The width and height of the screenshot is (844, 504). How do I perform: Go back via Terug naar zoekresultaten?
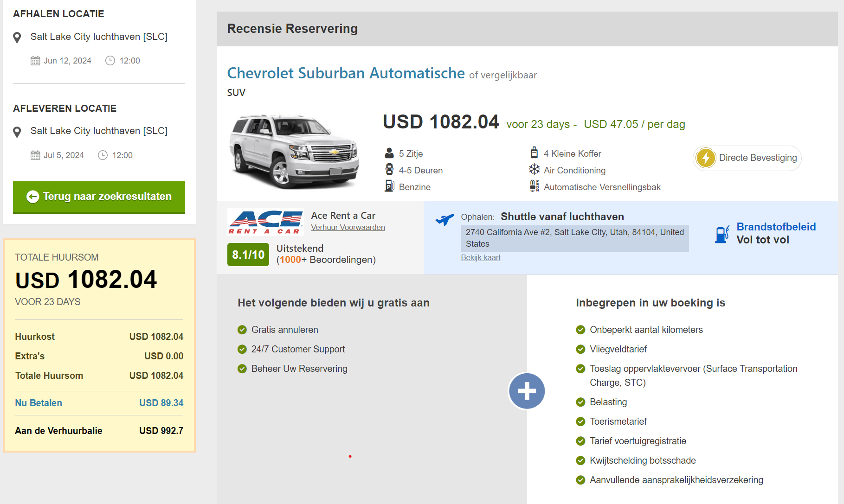[99, 197]
